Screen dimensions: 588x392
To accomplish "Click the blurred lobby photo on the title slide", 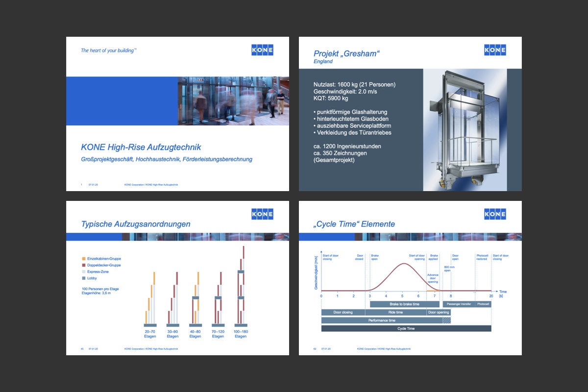I will pyautogui.click(x=233, y=101).
